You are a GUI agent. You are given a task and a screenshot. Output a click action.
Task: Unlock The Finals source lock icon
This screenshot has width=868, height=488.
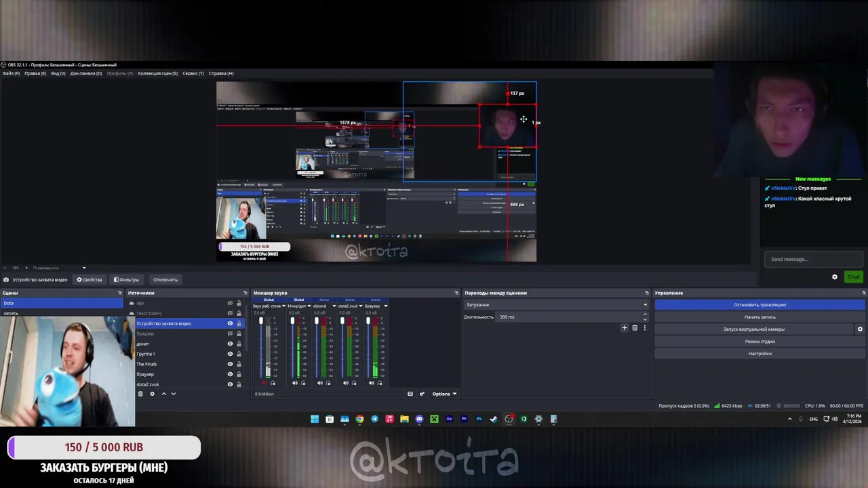click(x=239, y=364)
